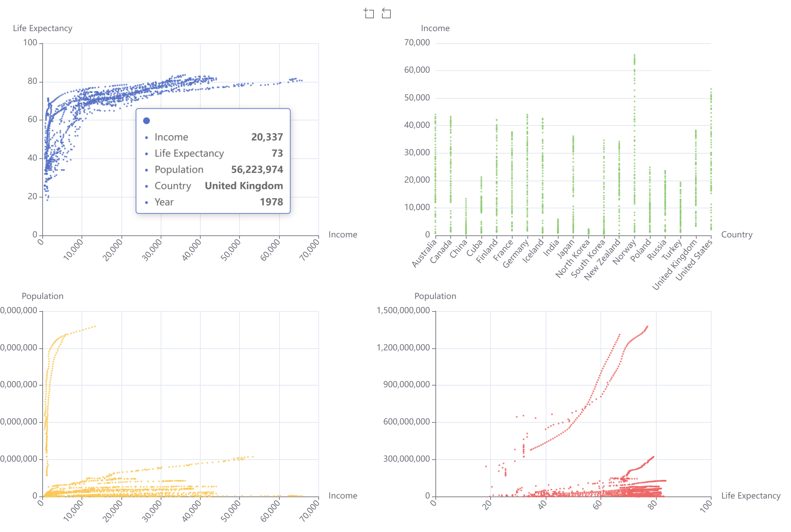Click the Income title above green chart
791x532 pixels.
(435, 28)
